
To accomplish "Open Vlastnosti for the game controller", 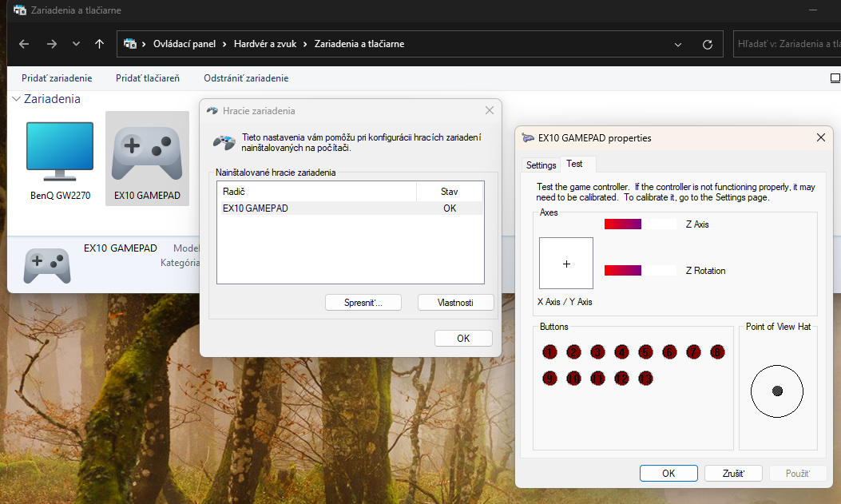I will point(455,303).
